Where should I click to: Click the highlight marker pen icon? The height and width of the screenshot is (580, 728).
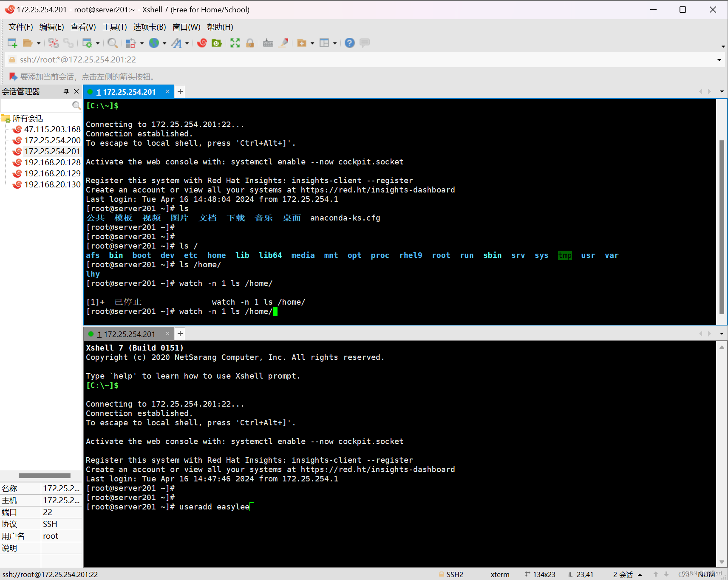283,43
